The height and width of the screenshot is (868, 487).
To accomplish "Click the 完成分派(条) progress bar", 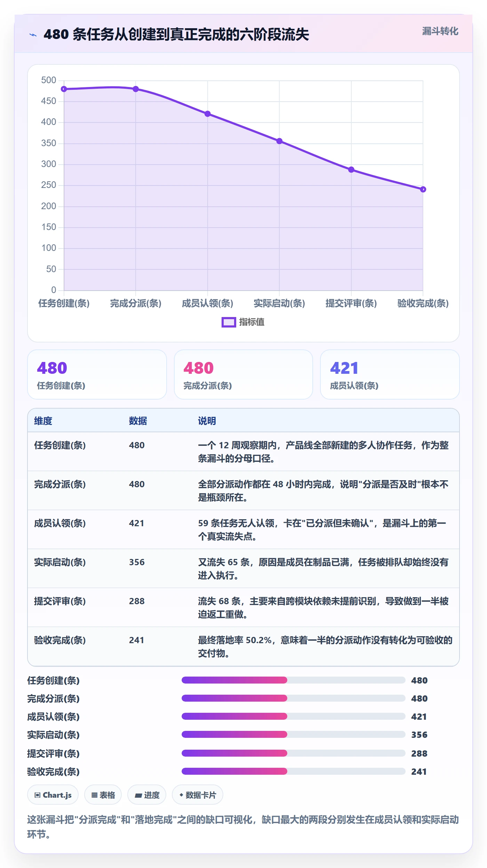I will tap(294, 698).
